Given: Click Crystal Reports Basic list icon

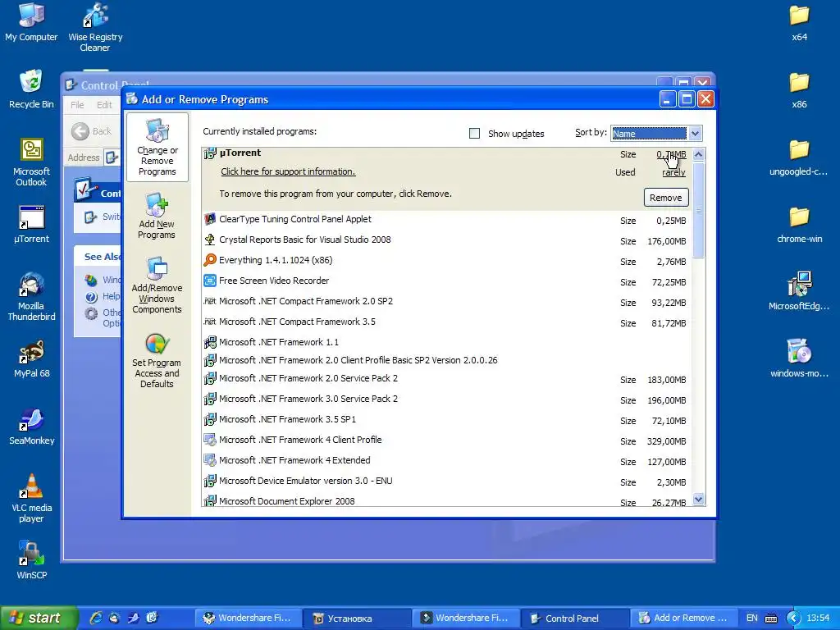Looking at the screenshot, I should click(x=210, y=240).
